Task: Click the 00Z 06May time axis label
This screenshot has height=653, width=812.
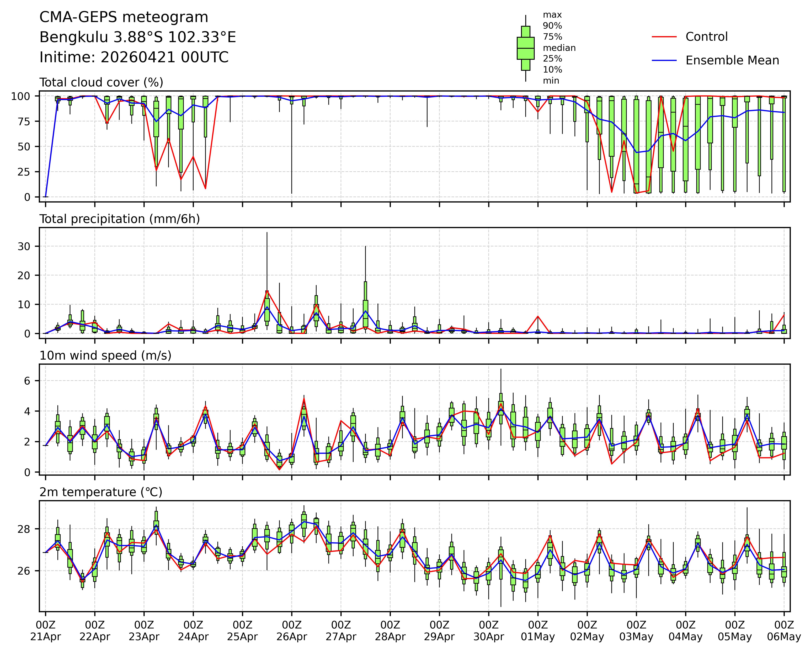Action: (784, 631)
